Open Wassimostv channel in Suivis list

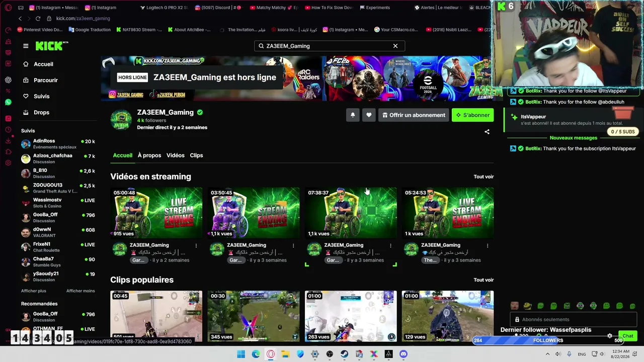pyautogui.click(x=58, y=203)
